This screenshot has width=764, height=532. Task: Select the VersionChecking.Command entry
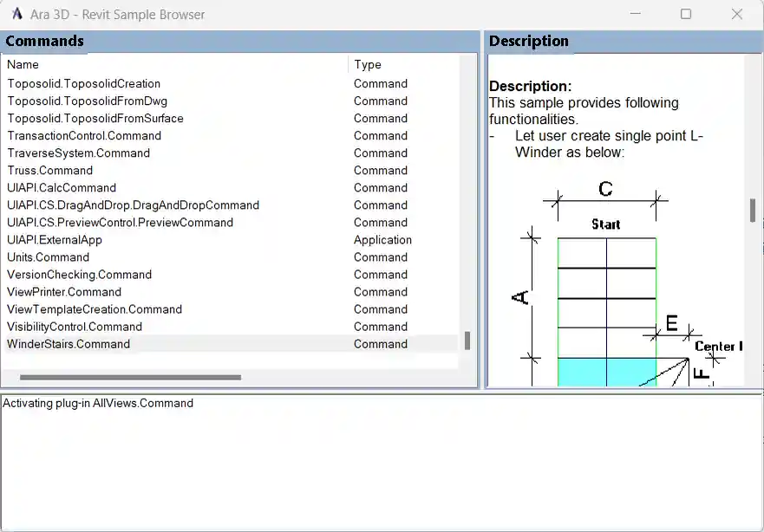pyautogui.click(x=79, y=275)
